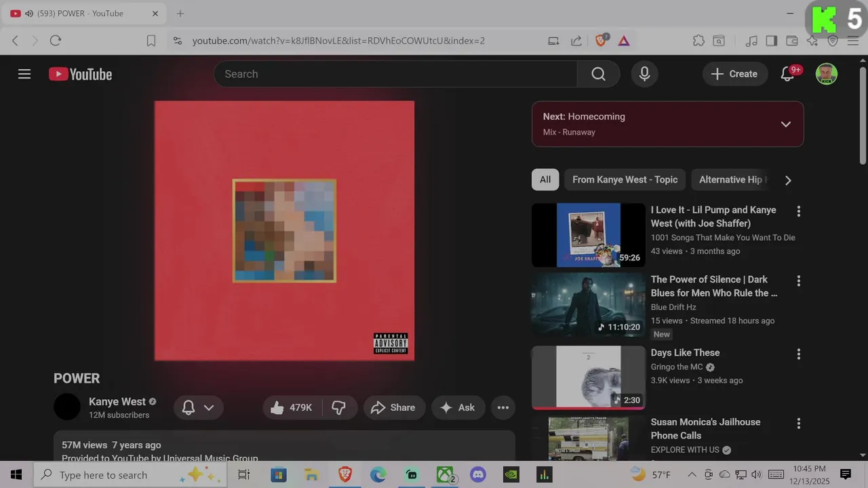The image size is (868, 488).
Task: Reload the page
Action: [56, 41]
